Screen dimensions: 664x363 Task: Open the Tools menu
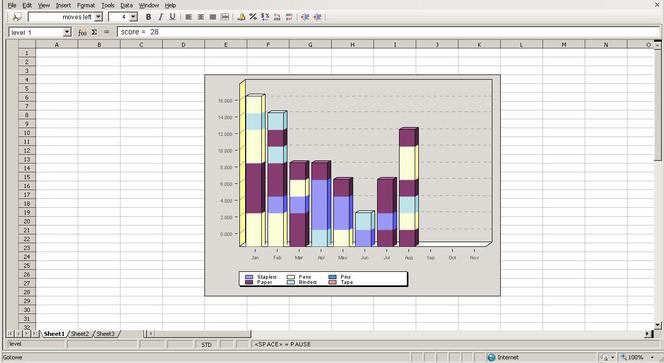(108, 5)
